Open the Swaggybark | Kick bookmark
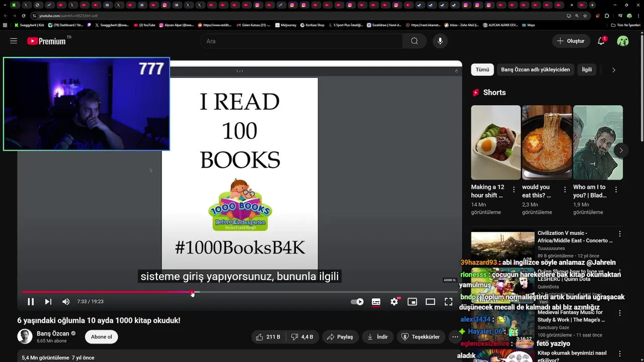644x362 pixels. point(29,25)
